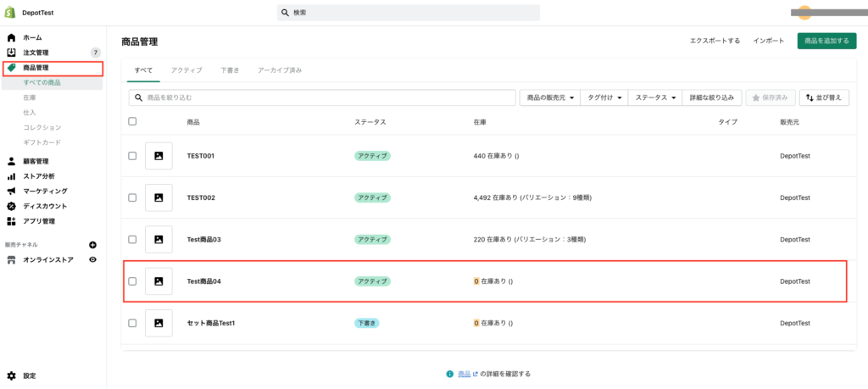Preview online store via eye icon

point(93,259)
